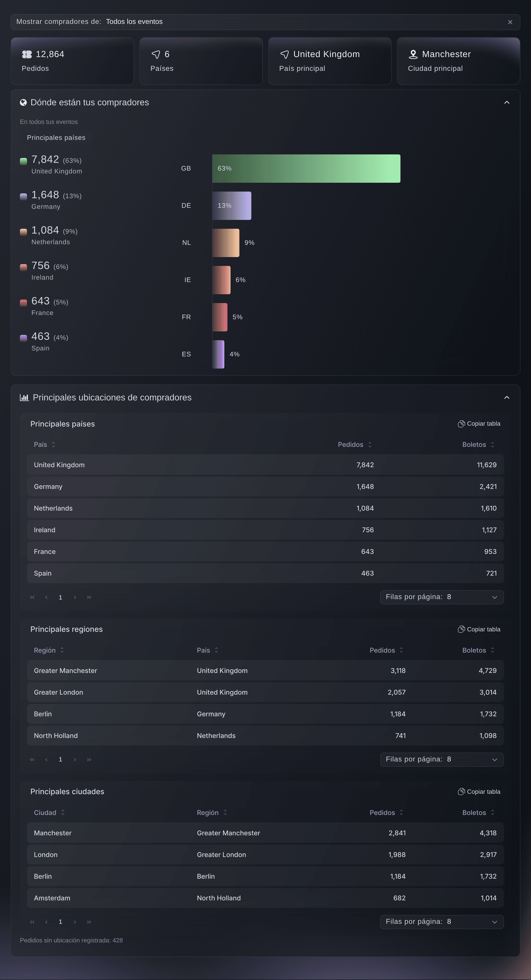Click the Pedidos ticket icon

(x=27, y=54)
